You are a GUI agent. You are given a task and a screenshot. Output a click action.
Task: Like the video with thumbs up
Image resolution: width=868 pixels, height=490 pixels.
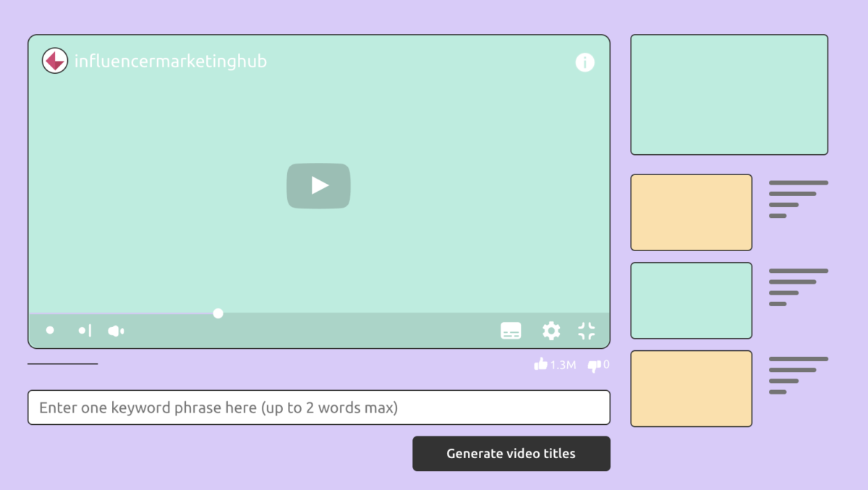540,365
